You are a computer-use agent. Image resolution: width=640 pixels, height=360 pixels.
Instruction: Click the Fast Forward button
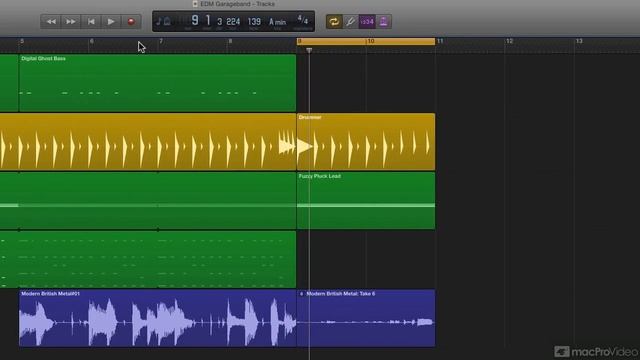click(71, 22)
